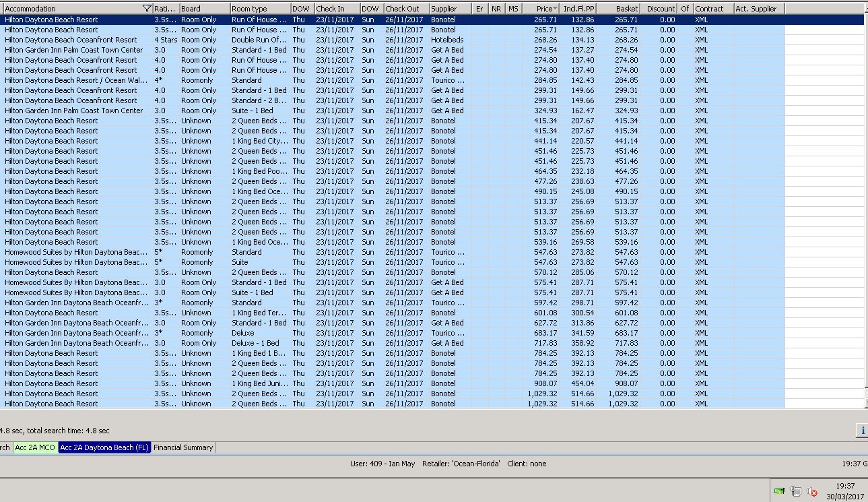Image resolution: width=868 pixels, height=502 pixels.
Task: Click the green hardware card tray icon
Action: (x=780, y=491)
